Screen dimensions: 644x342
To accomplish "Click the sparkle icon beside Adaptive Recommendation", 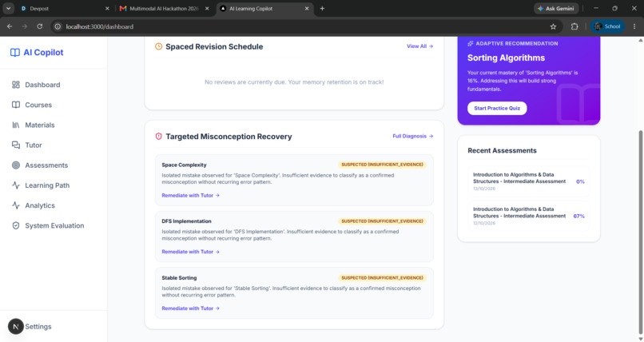I will pyautogui.click(x=471, y=43).
